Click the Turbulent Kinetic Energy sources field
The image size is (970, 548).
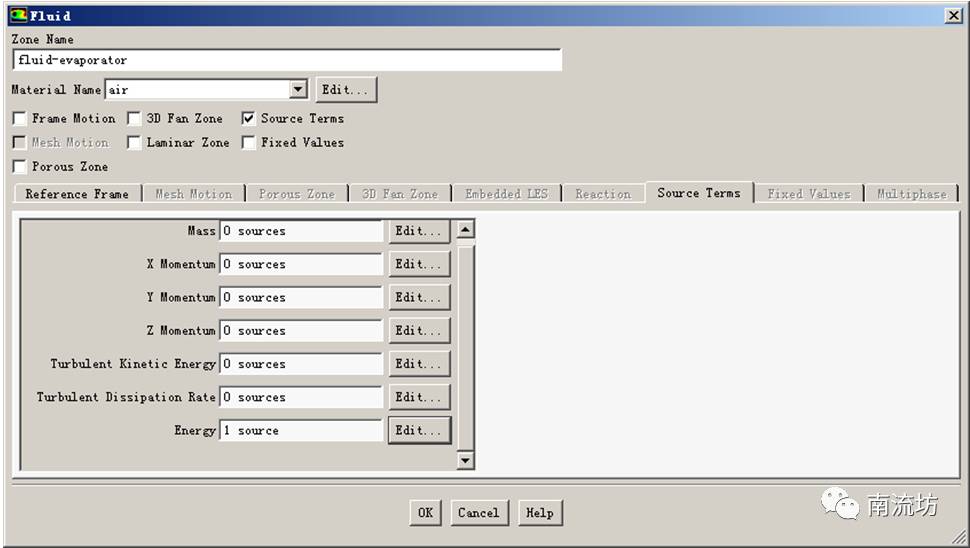301,364
